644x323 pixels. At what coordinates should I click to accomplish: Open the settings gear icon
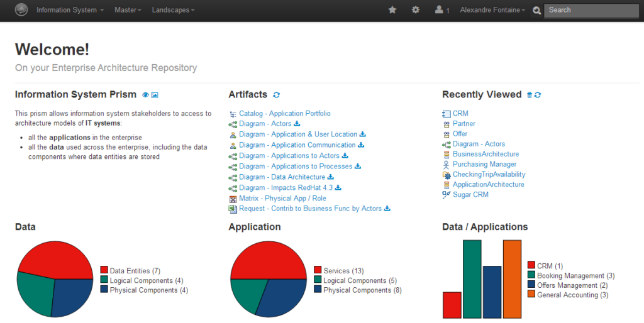click(415, 10)
